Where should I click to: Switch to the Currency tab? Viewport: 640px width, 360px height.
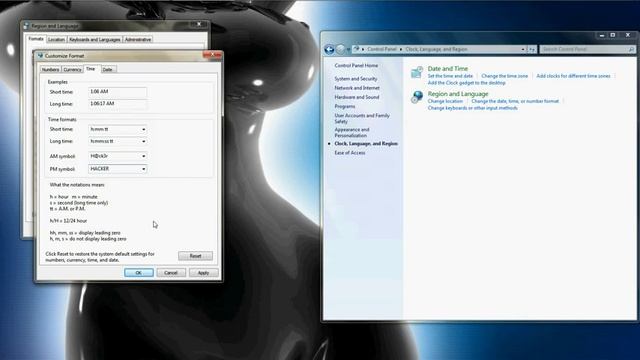[72, 70]
